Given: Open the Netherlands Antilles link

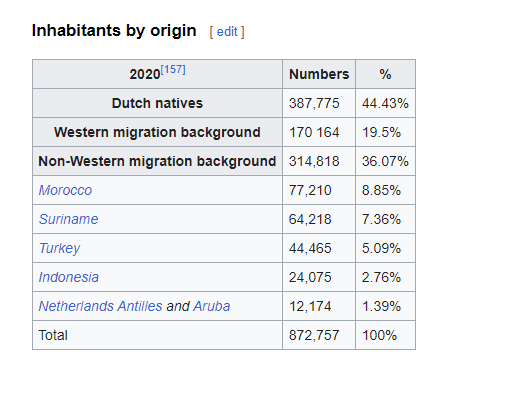Looking at the screenshot, I should [x=100, y=306].
